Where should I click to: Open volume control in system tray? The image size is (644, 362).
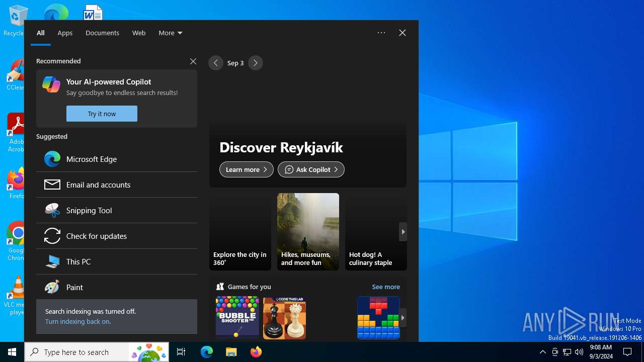pyautogui.click(x=579, y=352)
